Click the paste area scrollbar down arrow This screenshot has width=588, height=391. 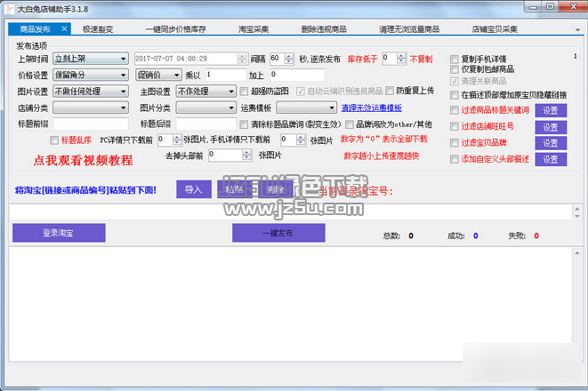576,217
